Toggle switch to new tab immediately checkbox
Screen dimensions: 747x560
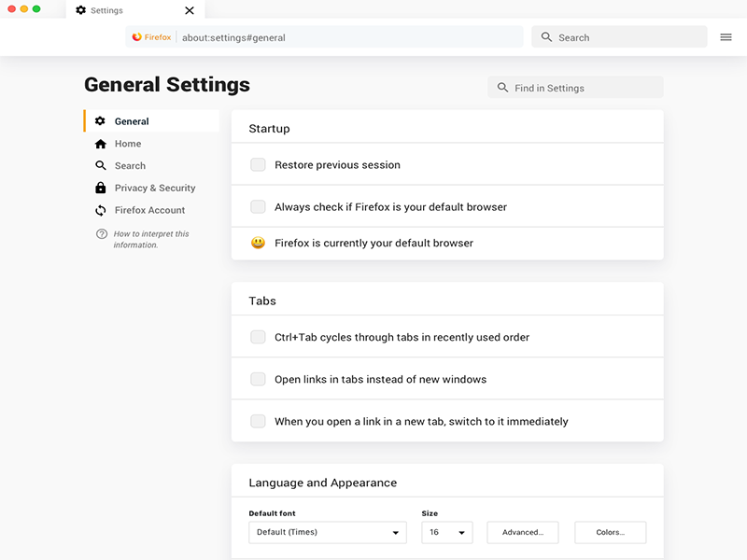258,421
